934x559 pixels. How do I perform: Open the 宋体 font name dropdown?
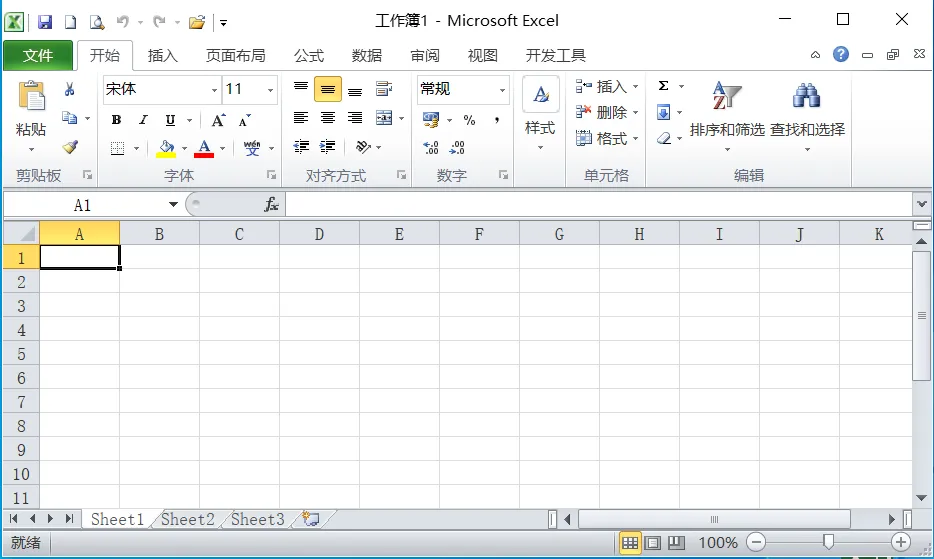214,90
